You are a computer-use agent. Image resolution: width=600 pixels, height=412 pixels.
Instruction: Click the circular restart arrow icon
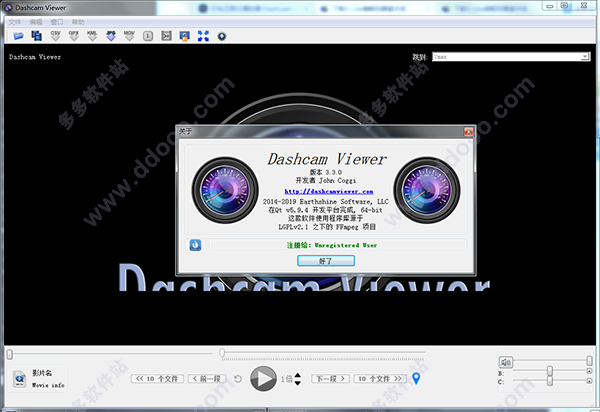[238, 379]
